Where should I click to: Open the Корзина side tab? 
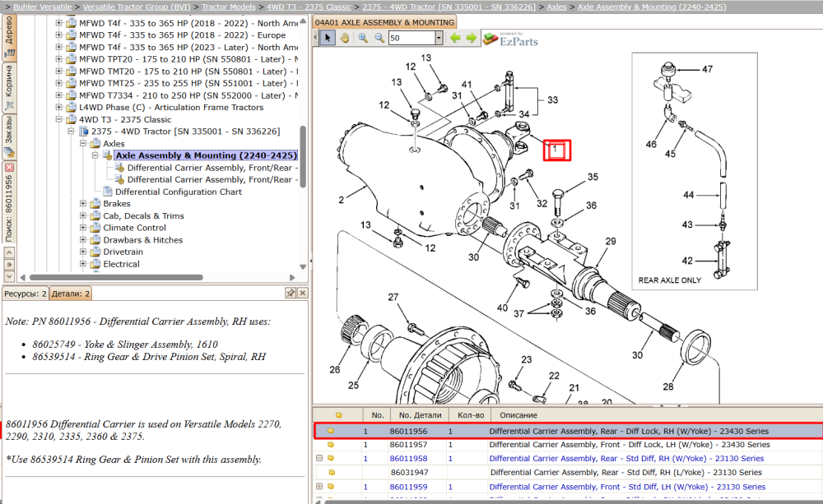[x=9, y=87]
